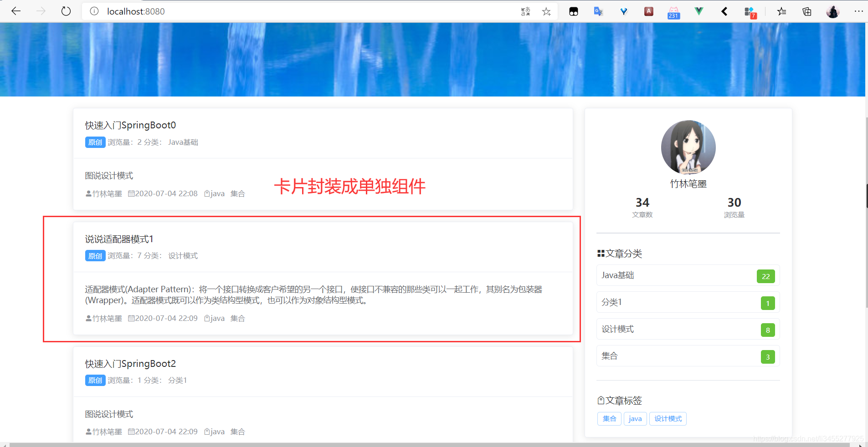Click the tag icon beside 文章标签 heading
868x447 pixels.
tap(601, 400)
